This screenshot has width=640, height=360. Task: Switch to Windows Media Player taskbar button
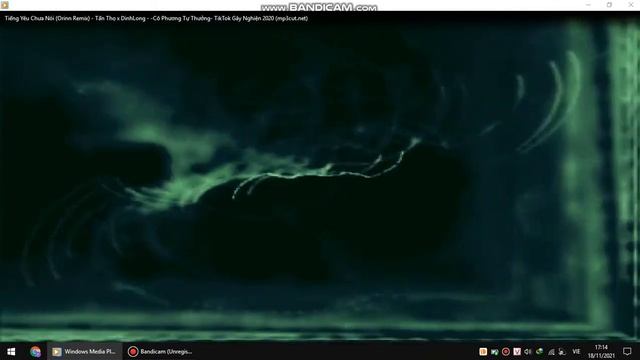click(84, 351)
